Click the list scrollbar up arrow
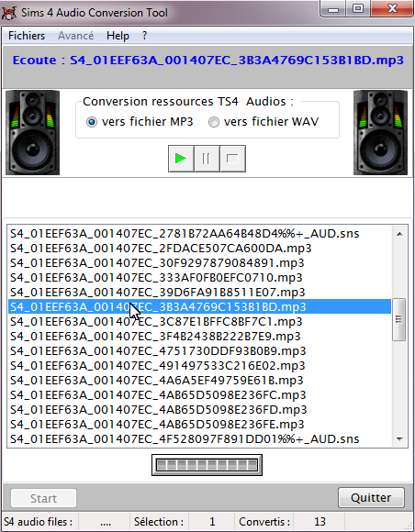The width and height of the screenshot is (415, 532). pos(399,234)
